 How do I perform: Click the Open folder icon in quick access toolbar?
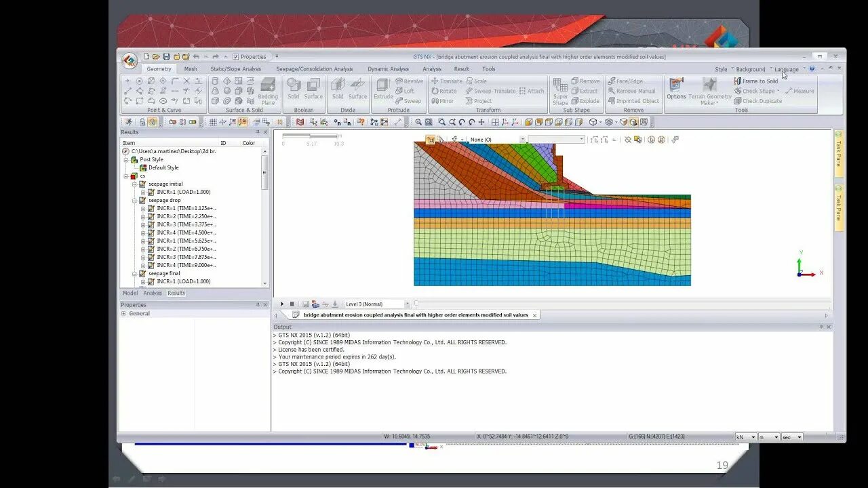pos(156,56)
